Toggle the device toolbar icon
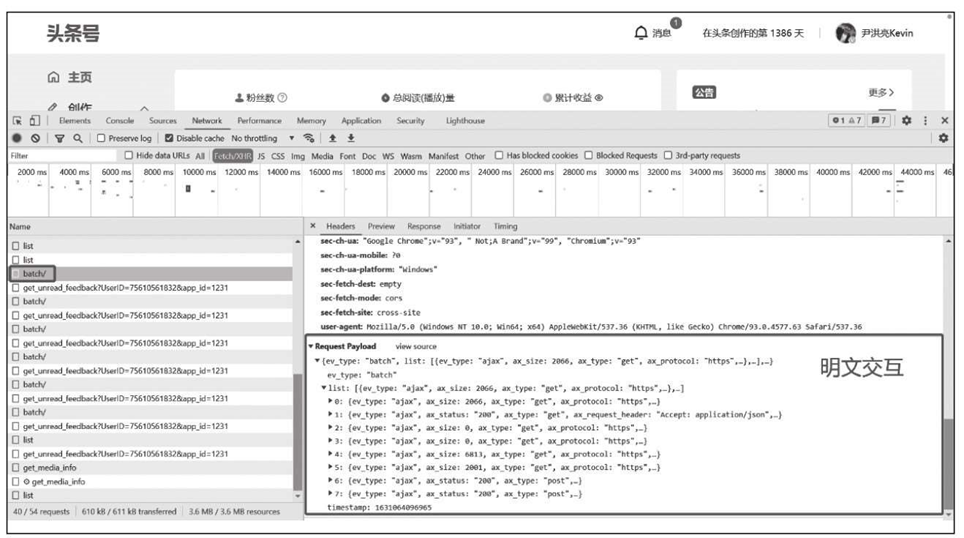 tap(33, 121)
